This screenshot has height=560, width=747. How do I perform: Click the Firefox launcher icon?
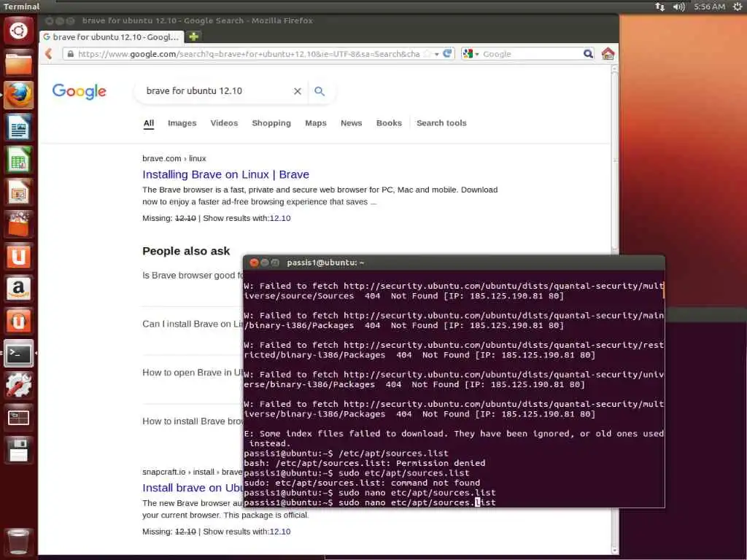click(x=18, y=95)
